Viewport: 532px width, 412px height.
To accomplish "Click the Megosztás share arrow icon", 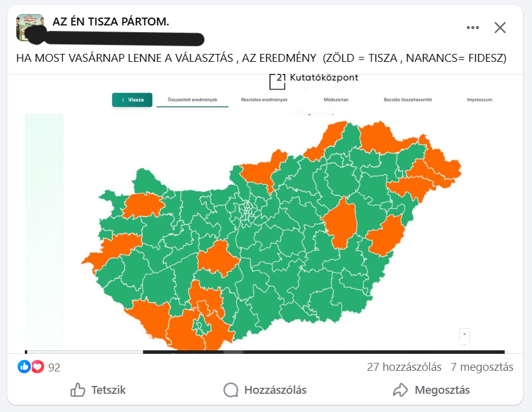I will 400,390.
